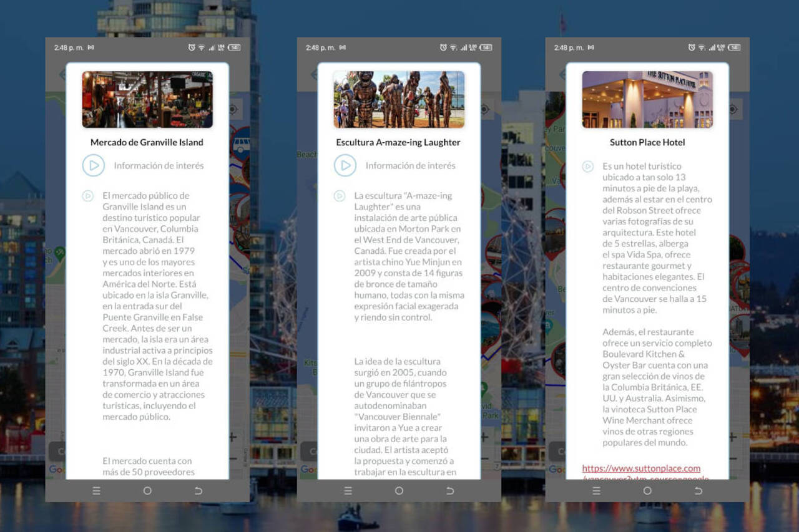Click the bus marker on Granville screen map
The image size is (799, 532).
coord(240,145)
